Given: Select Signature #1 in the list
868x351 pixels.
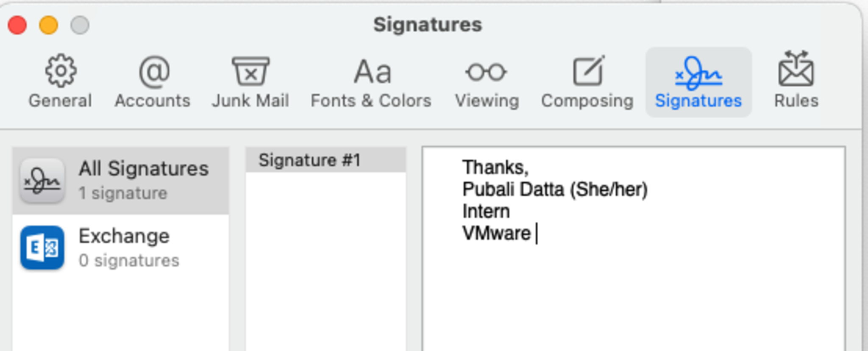Looking at the screenshot, I should [309, 161].
